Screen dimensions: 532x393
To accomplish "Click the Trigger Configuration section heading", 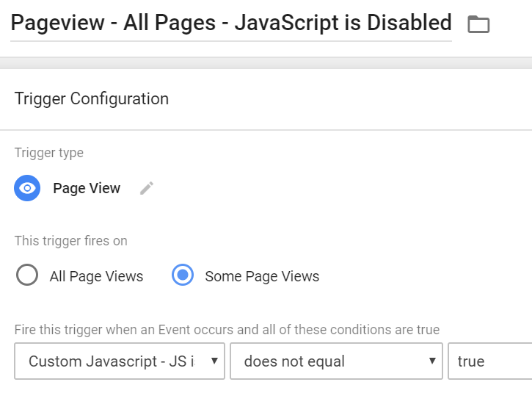I will (x=92, y=98).
